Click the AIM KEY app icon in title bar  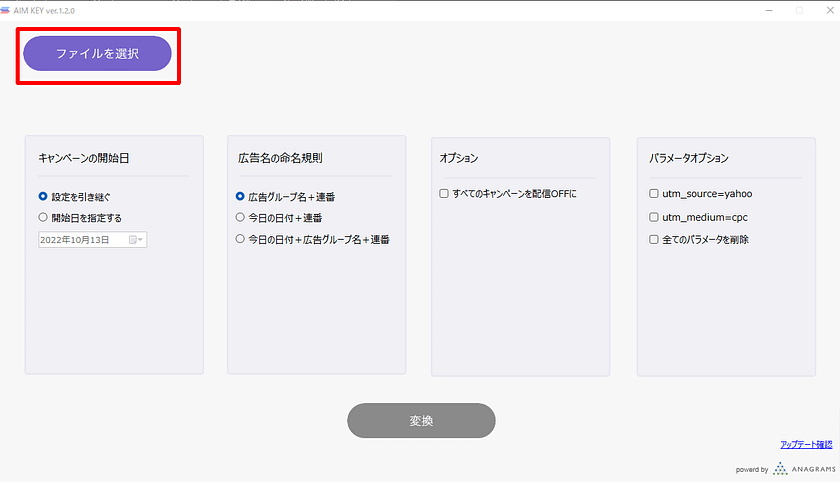6,9
